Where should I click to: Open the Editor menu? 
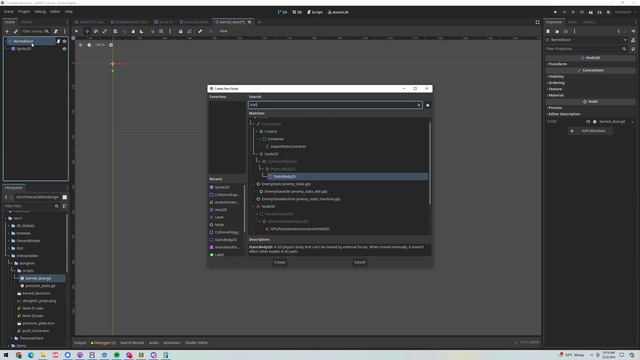tap(55, 12)
